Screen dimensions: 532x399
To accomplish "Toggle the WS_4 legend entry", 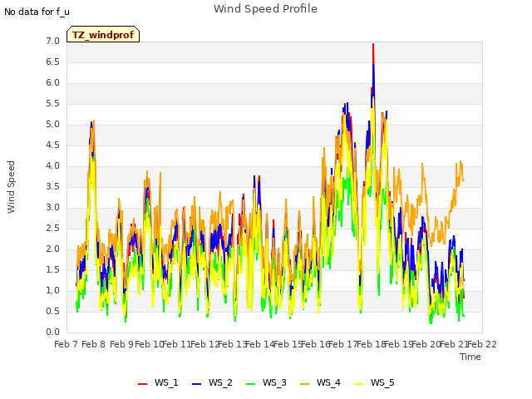I will [x=320, y=382].
